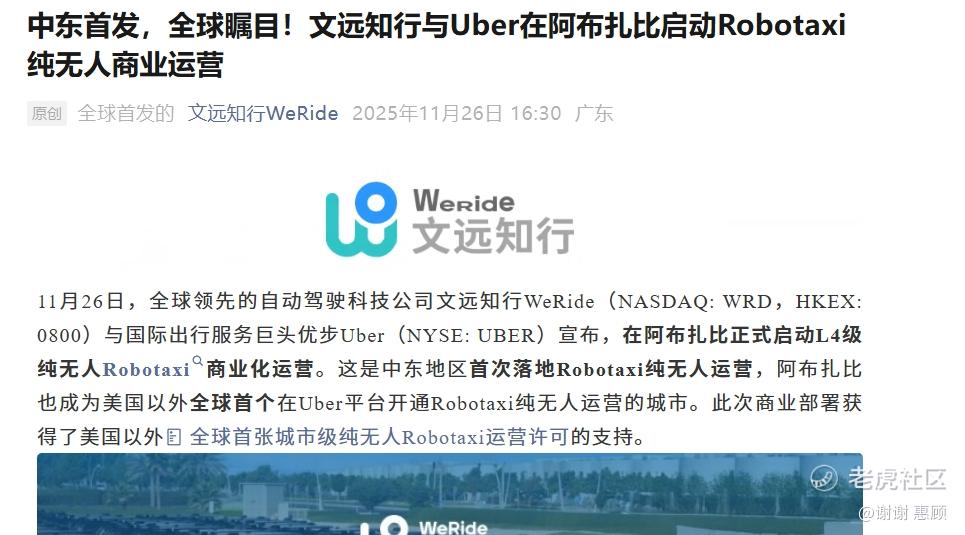Click the WeRide English text in logo
This screenshot has width=965, height=535.
tap(464, 201)
